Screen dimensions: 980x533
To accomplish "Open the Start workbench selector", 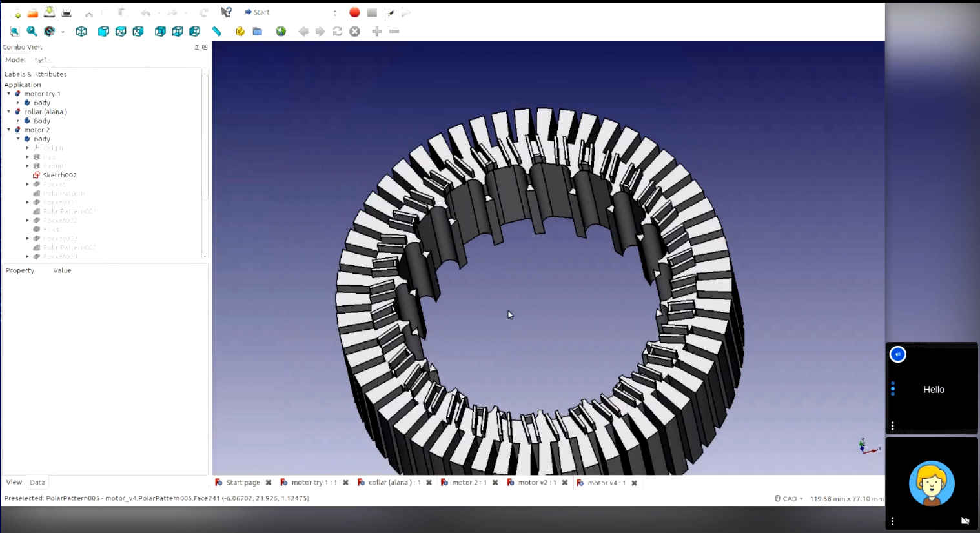I will click(x=291, y=12).
